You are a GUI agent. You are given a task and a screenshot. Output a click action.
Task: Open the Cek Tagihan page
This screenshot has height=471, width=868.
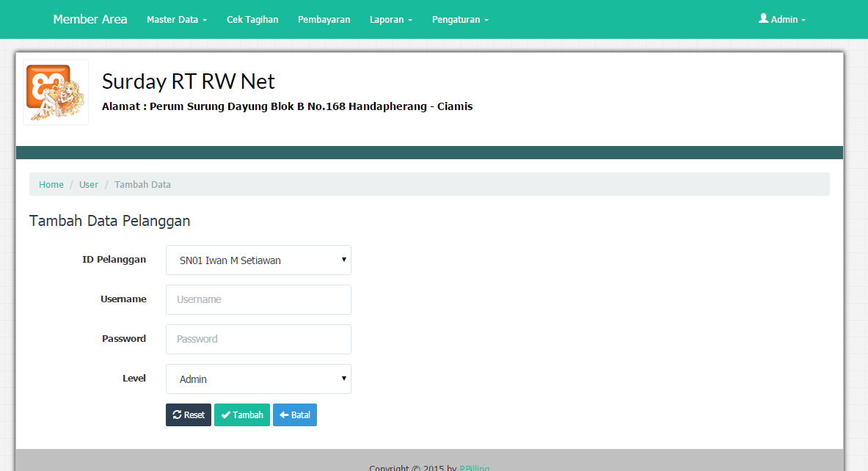(x=252, y=20)
